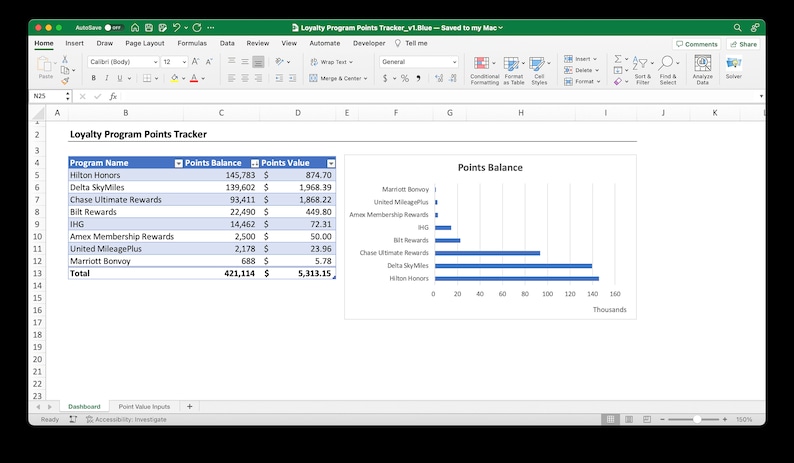This screenshot has height=463, width=794.
Task: Click the Redo icon in title bar
Action: point(197,28)
